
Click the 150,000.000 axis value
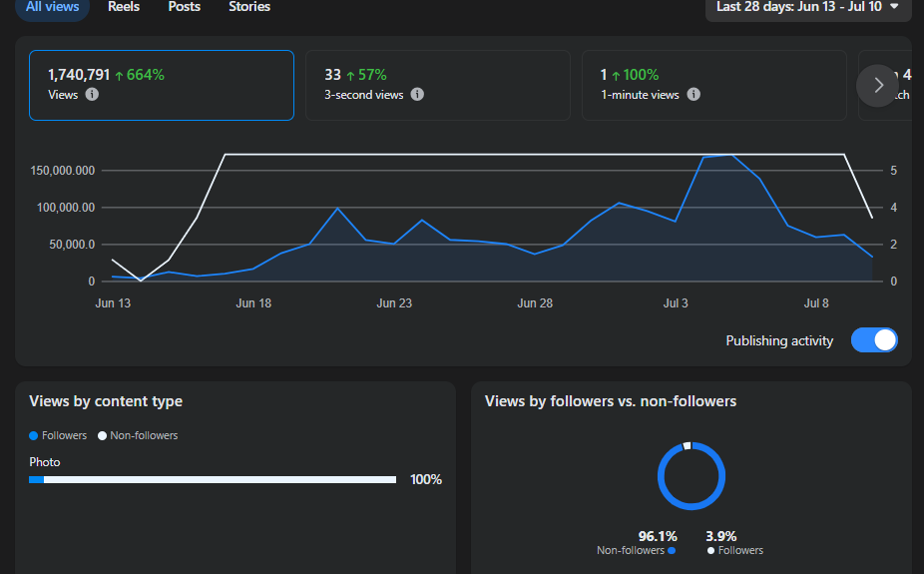pos(63,171)
